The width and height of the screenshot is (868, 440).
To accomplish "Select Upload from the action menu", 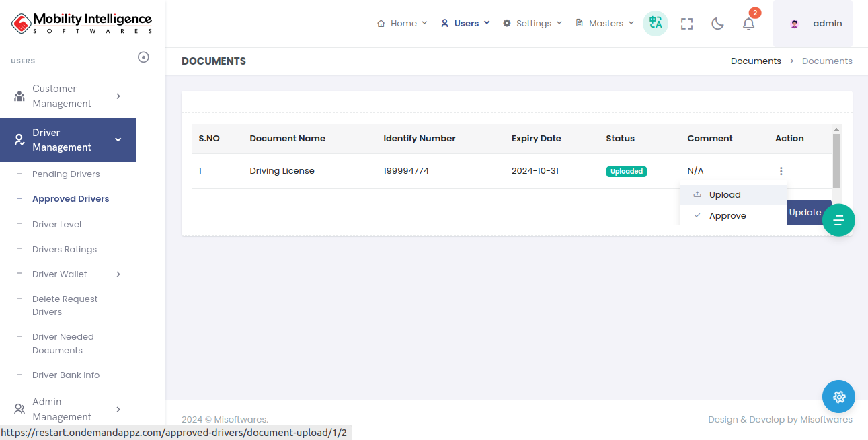I will pyautogui.click(x=725, y=195).
